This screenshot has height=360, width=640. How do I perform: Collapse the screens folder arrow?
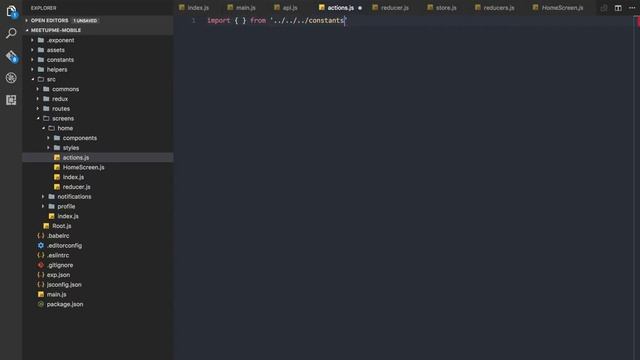pyautogui.click(x=38, y=118)
